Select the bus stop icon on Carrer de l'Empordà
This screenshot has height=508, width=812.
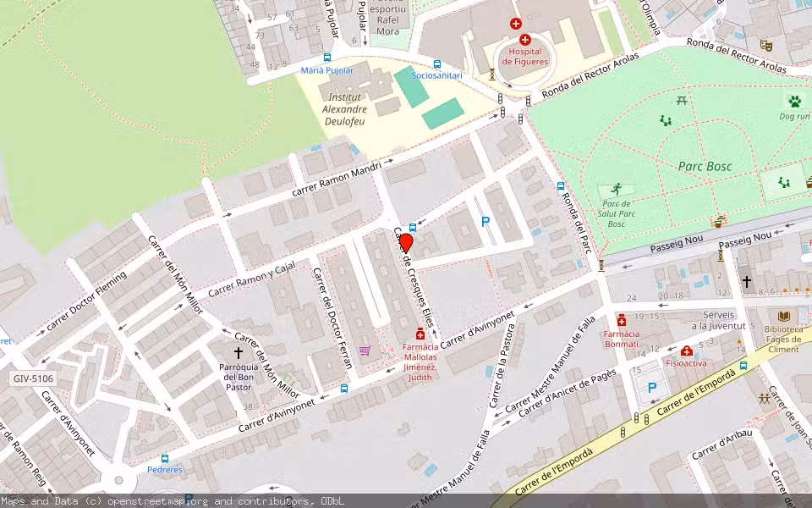pos(744,366)
